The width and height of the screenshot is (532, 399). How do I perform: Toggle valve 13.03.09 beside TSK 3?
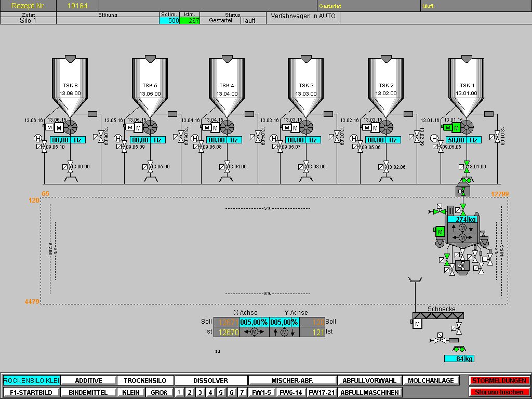(x=336, y=137)
